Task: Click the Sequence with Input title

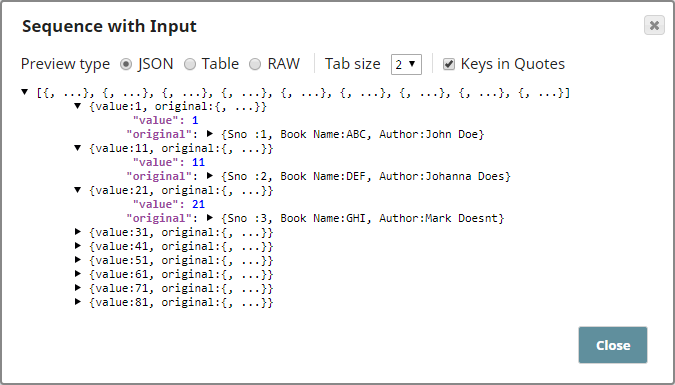Action: 109,26
